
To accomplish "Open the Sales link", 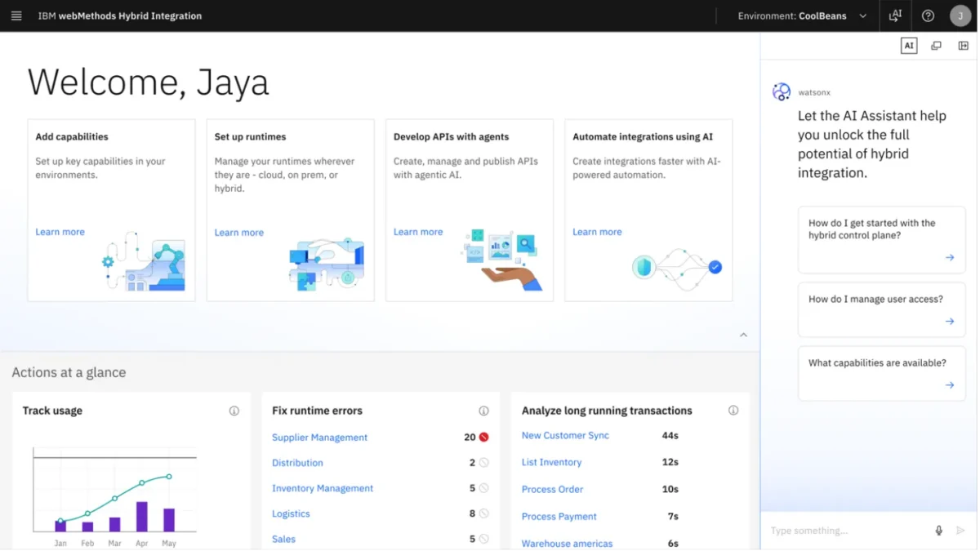I will [283, 539].
